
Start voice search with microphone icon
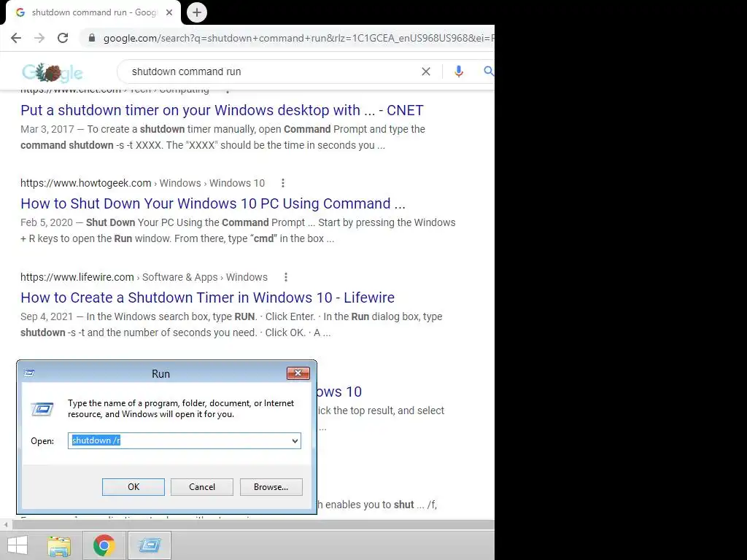(x=458, y=71)
